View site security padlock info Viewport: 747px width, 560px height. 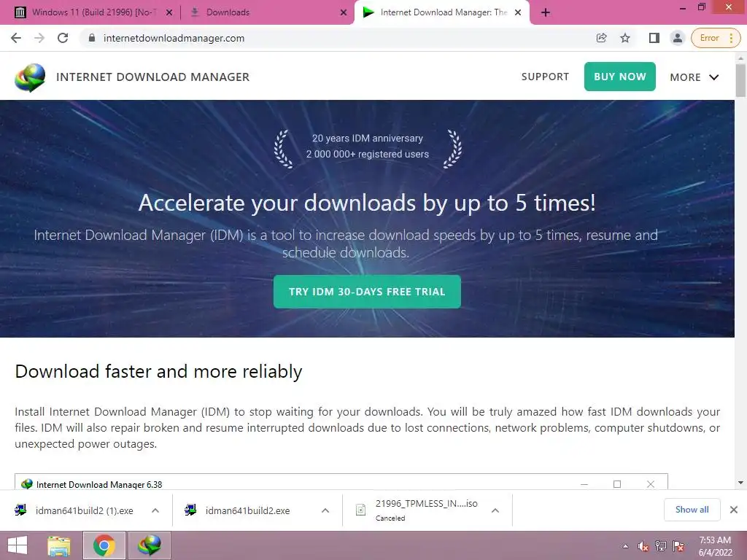tap(92, 38)
